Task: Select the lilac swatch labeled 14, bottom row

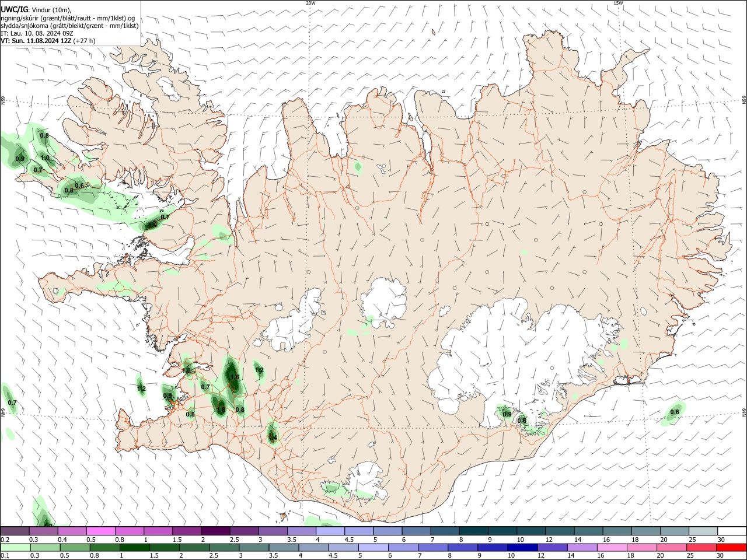Action: point(584,547)
